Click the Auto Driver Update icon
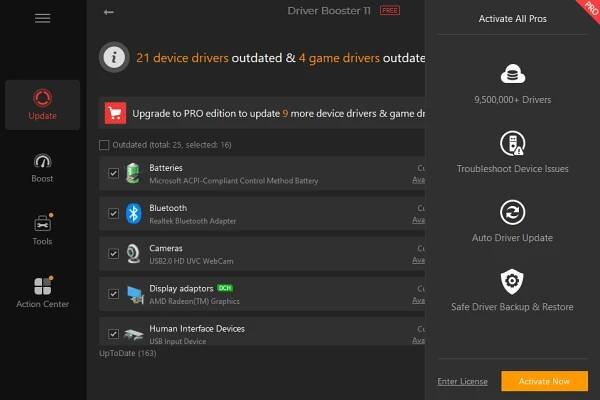This screenshot has height=400, width=600. pos(512,213)
